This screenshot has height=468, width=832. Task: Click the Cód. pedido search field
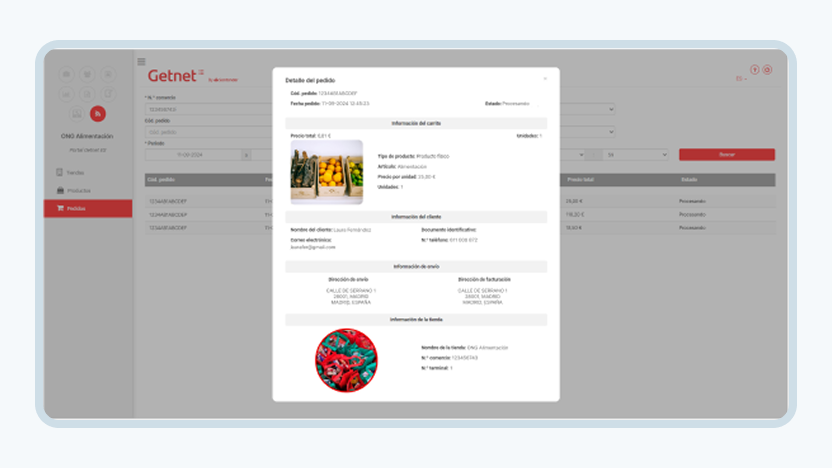[x=209, y=132]
